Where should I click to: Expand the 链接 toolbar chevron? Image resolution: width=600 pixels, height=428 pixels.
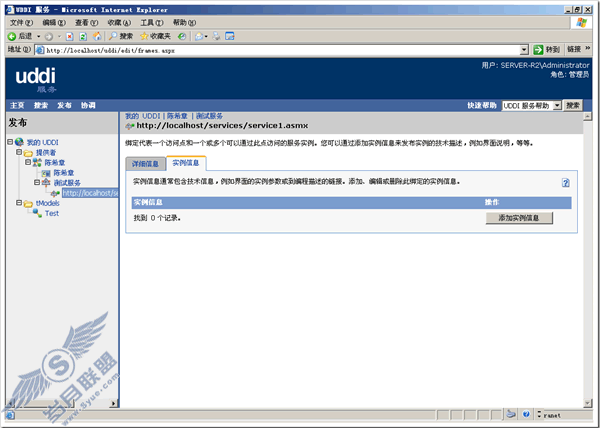click(x=588, y=49)
